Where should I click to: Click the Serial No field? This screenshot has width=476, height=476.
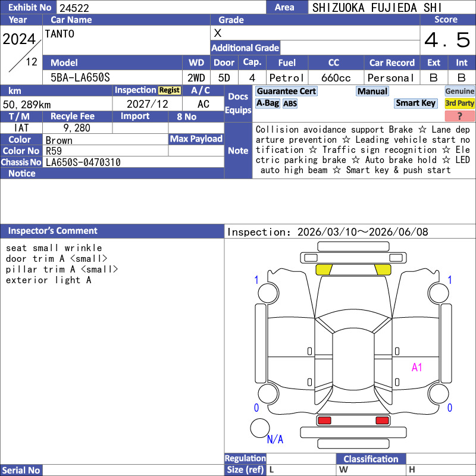tap(133, 470)
